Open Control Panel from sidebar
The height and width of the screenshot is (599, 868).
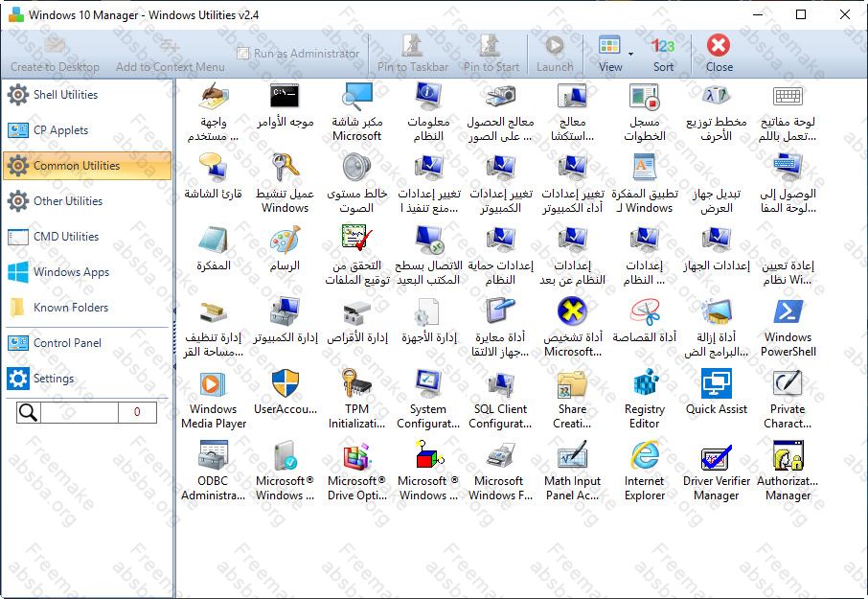click(87, 343)
